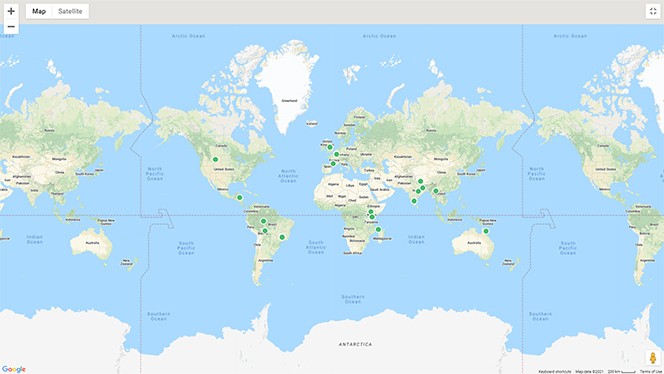Switch to the Satellite view tab
The height and width of the screenshot is (374, 664).
pos(70,11)
